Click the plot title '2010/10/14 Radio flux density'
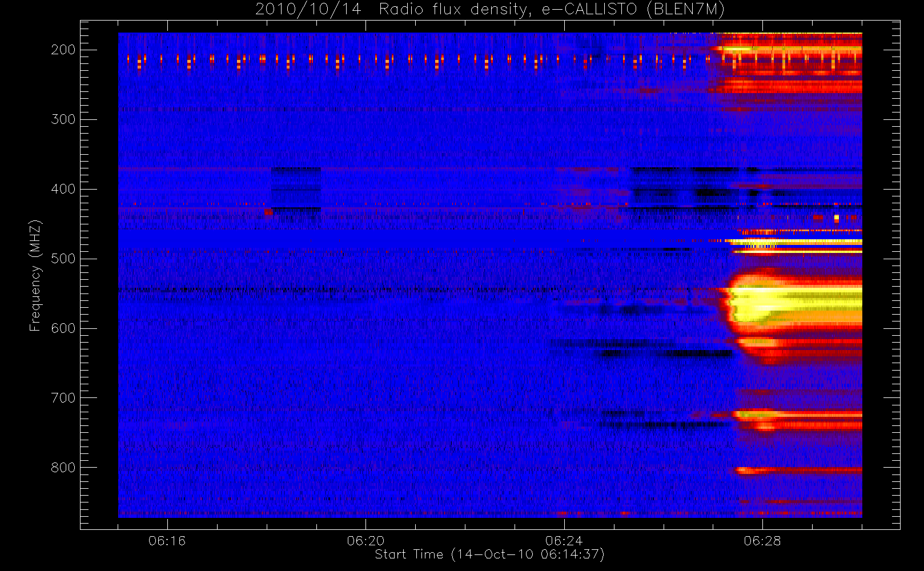This screenshot has height=571, width=924. click(490, 10)
